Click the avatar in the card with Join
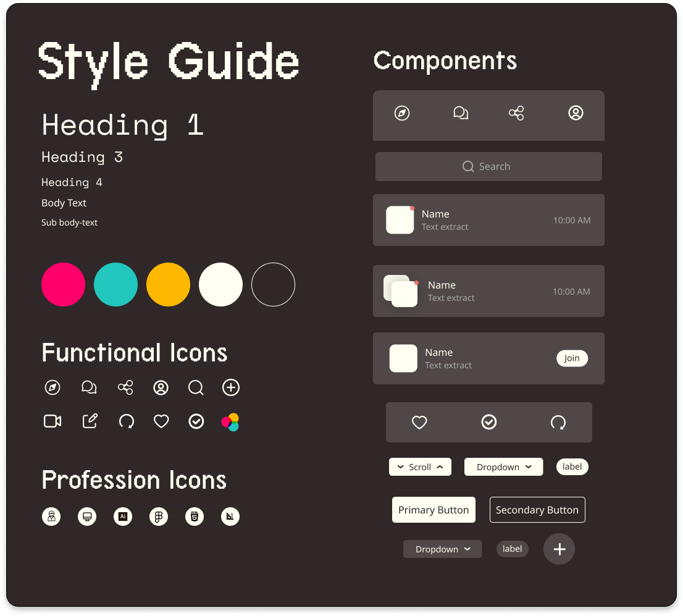 pyautogui.click(x=403, y=358)
